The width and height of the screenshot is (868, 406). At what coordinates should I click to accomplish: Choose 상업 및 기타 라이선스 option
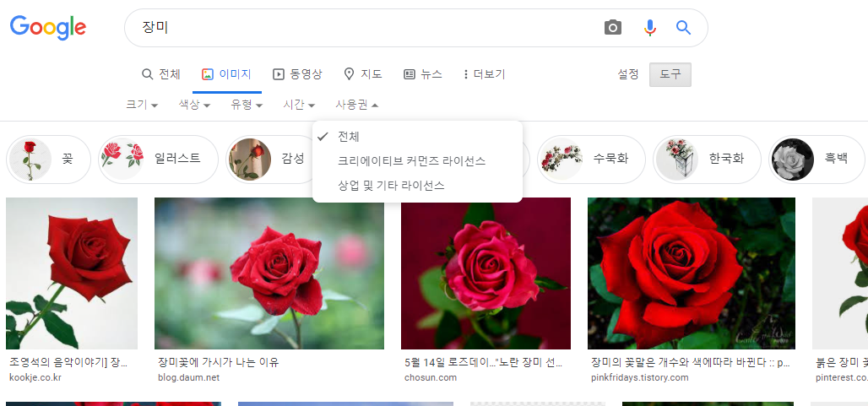[x=417, y=186]
